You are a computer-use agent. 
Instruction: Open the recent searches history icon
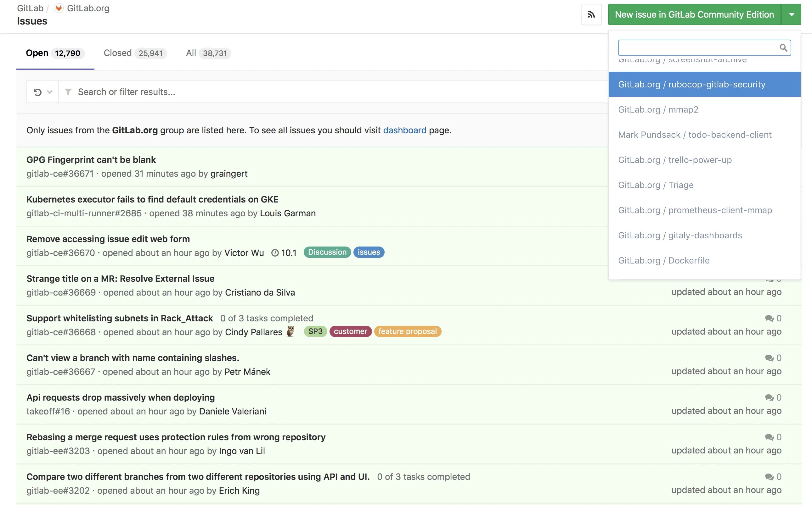coord(38,92)
